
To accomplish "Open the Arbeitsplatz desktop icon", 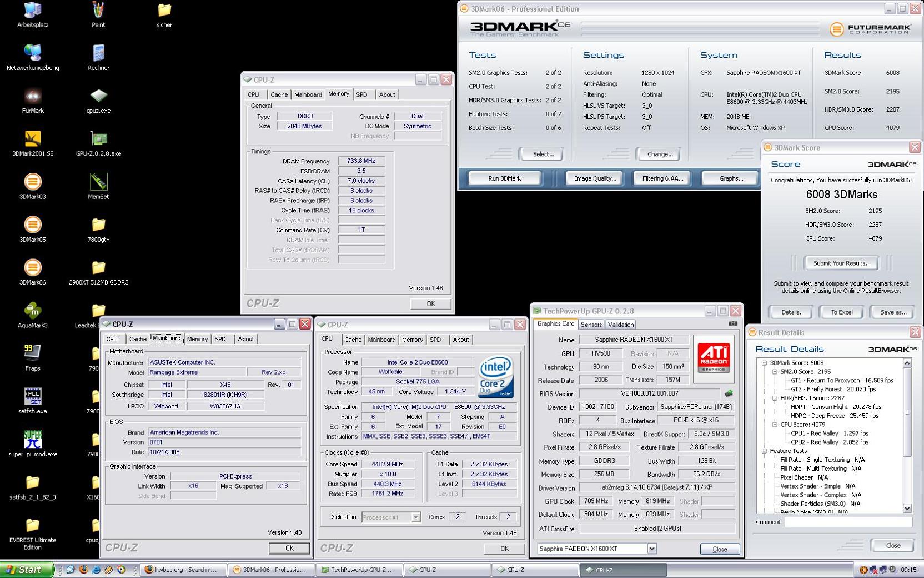I will (x=33, y=14).
